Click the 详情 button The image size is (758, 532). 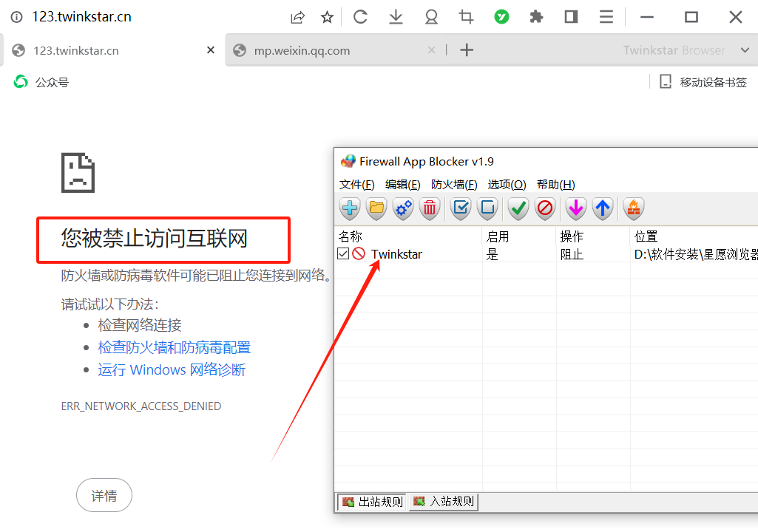coord(104,495)
